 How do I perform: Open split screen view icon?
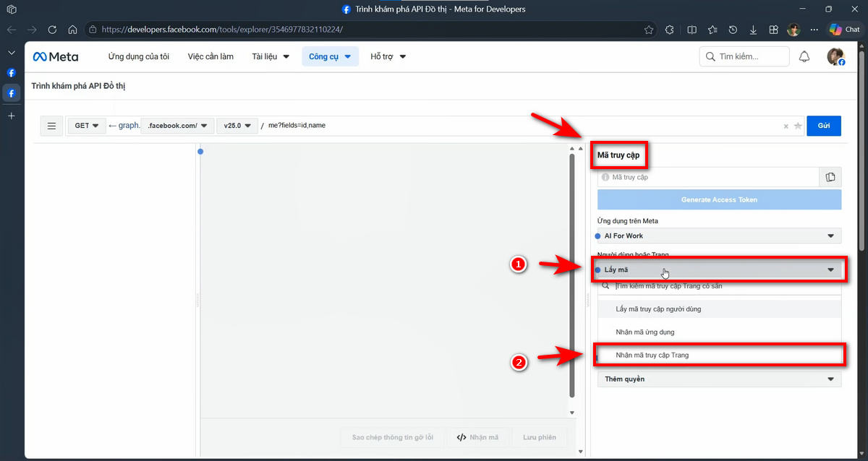tap(692, 30)
